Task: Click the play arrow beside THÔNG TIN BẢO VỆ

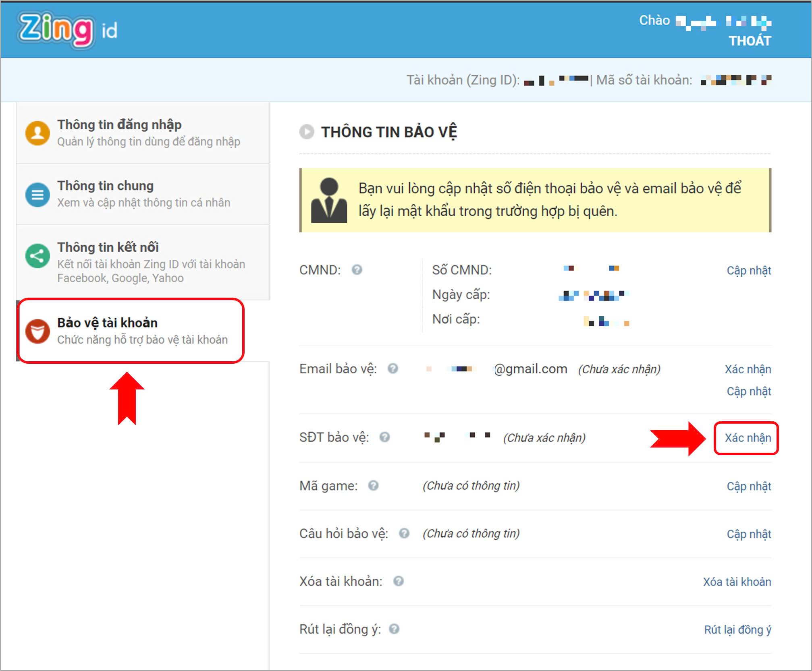Action: [307, 132]
